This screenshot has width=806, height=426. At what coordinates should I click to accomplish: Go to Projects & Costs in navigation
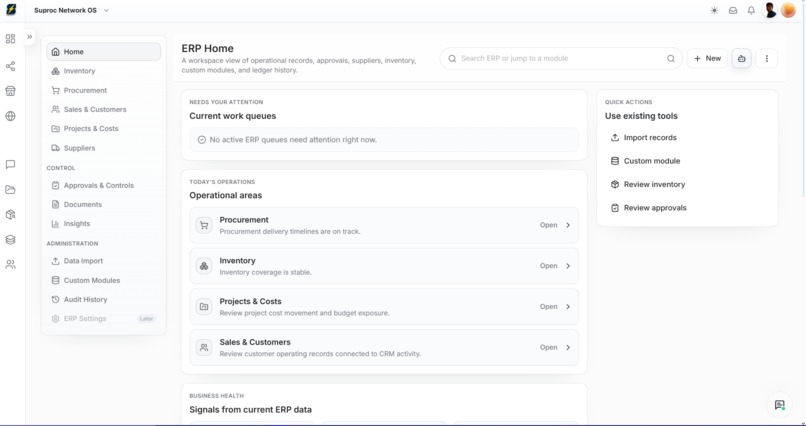[103, 128]
